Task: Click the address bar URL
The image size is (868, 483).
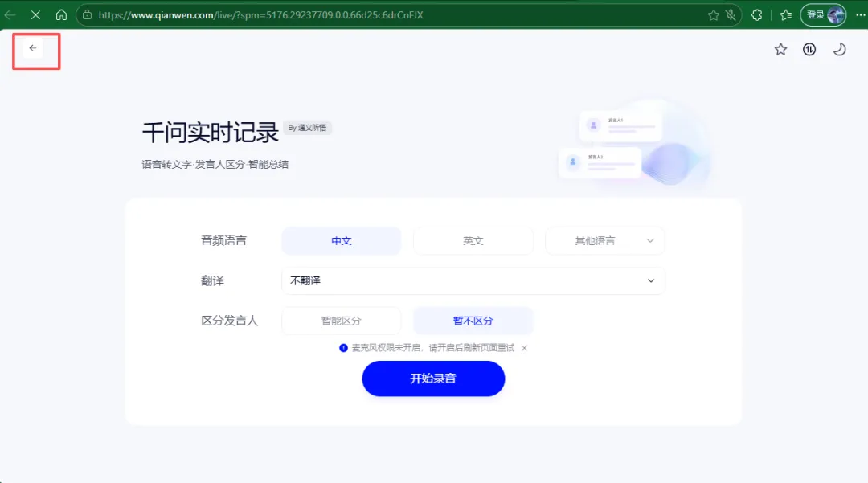Action: (x=260, y=15)
